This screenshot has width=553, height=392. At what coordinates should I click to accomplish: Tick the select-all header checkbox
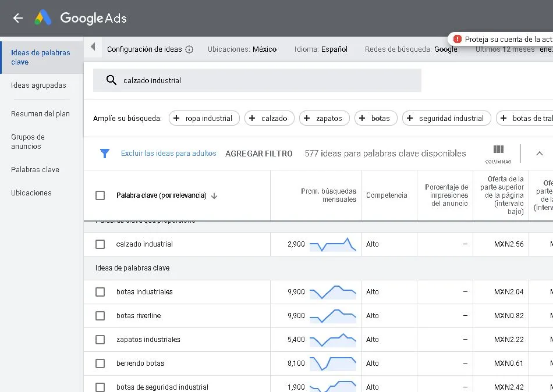click(100, 195)
